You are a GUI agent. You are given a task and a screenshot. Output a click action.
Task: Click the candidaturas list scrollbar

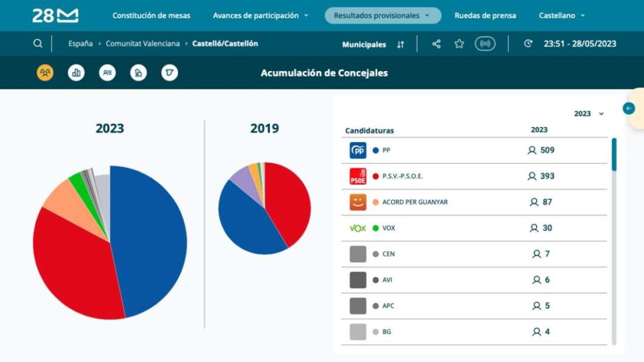(x=614, y=155)
